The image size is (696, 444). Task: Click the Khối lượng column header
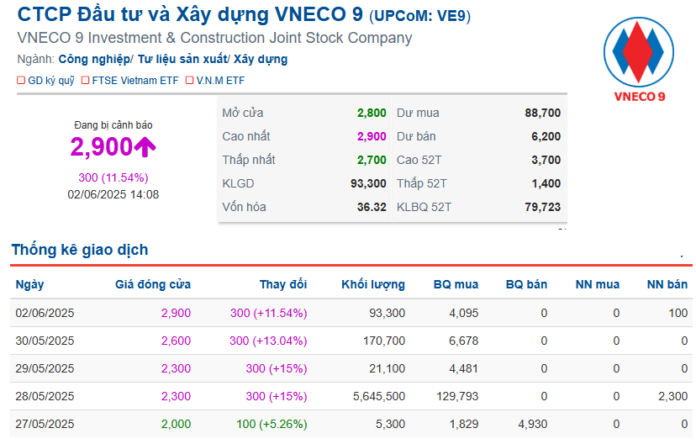pyautogui.click(x=373, y=285)
